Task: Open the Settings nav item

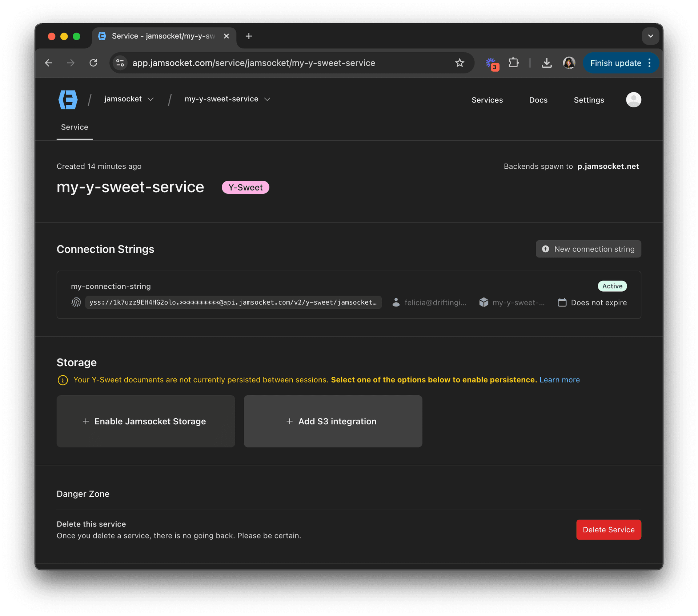Action: click(589, 100)
